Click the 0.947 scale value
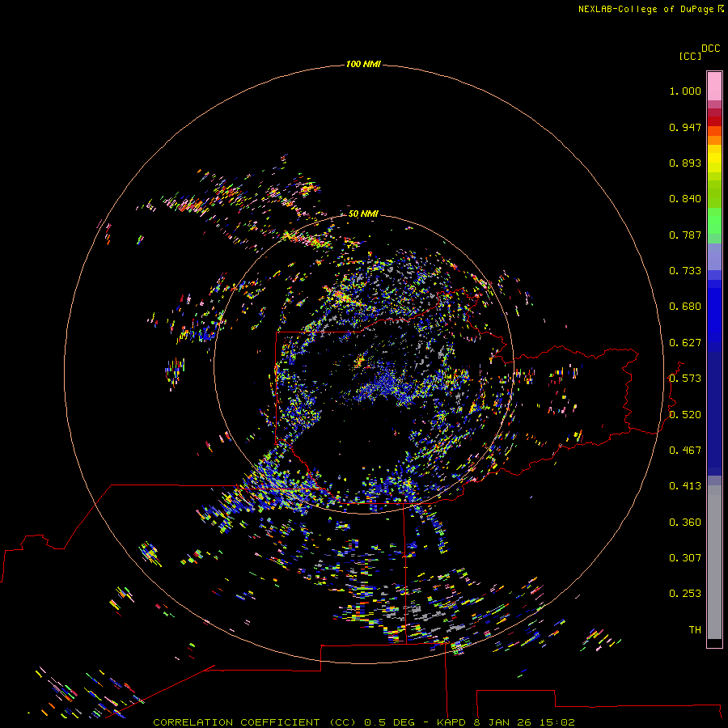Screen dimensions: 728x728 click(x=685, y=127)
